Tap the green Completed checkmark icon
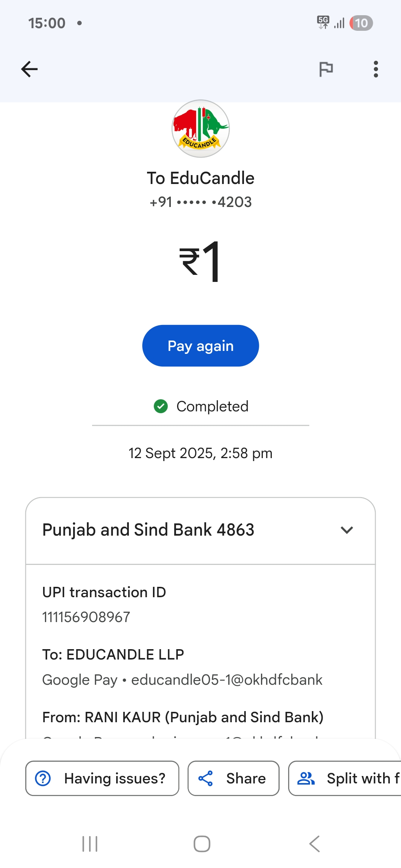 click(161, 406)
